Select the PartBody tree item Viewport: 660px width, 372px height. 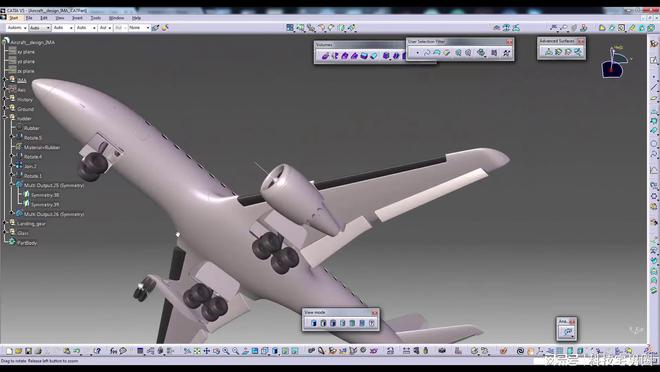coord(27,243)
